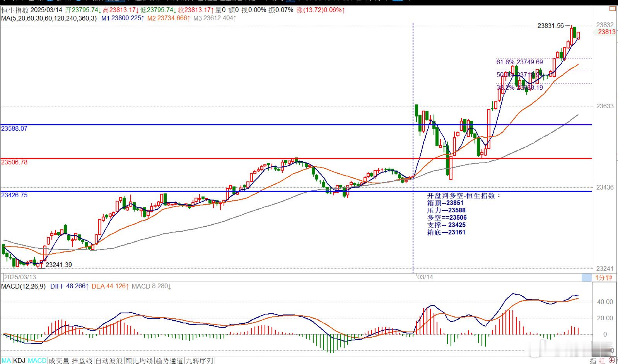Click the 1分钟 period selector
This screenshot has width=618, height=364.
point(603,277)
